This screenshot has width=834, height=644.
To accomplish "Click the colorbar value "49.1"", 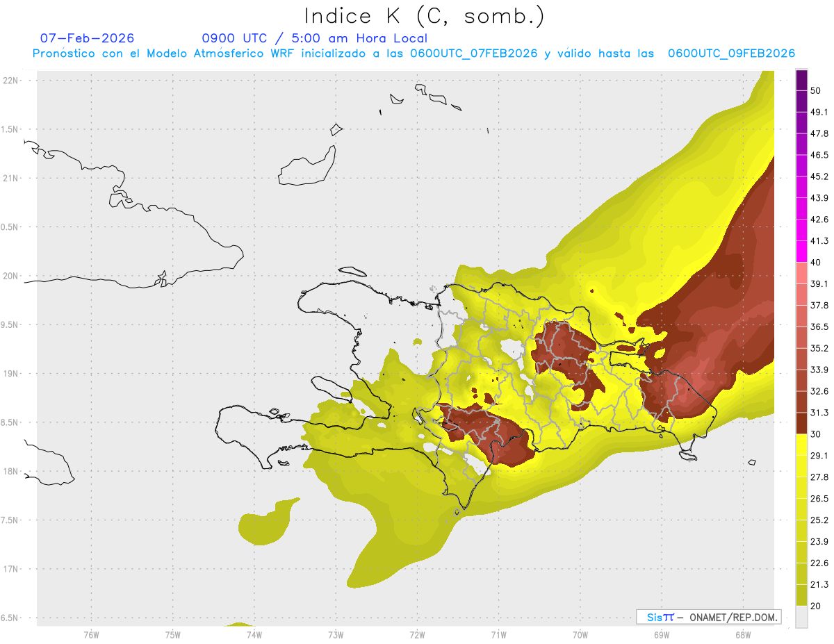I will click(x=819, y=112).
